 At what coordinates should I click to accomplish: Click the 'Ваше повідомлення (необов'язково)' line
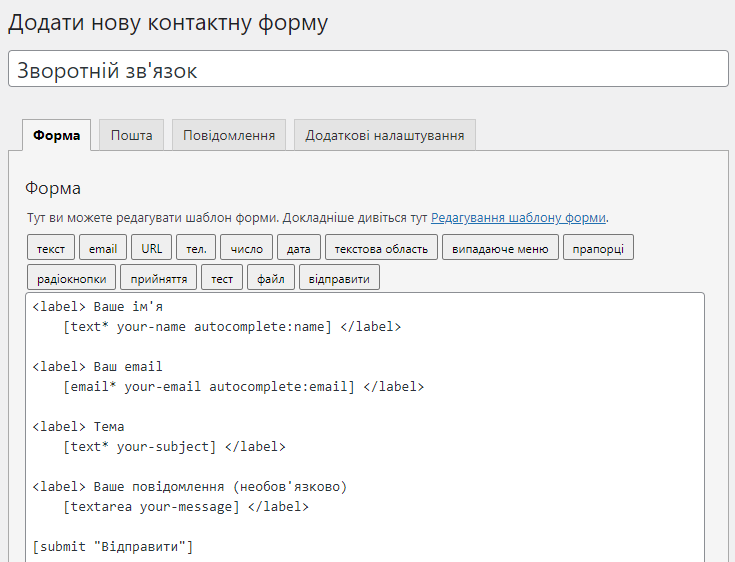click(x=220, y=487)
